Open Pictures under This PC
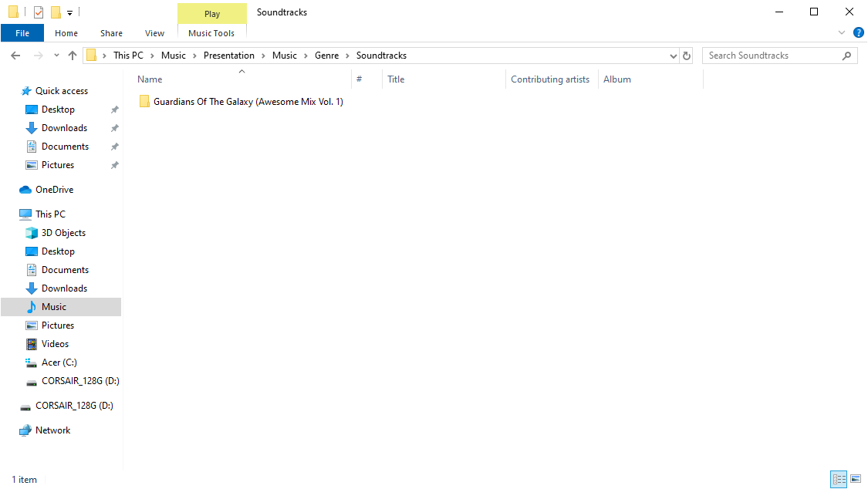This screenshot has height=489, width=868. [58, 325]
